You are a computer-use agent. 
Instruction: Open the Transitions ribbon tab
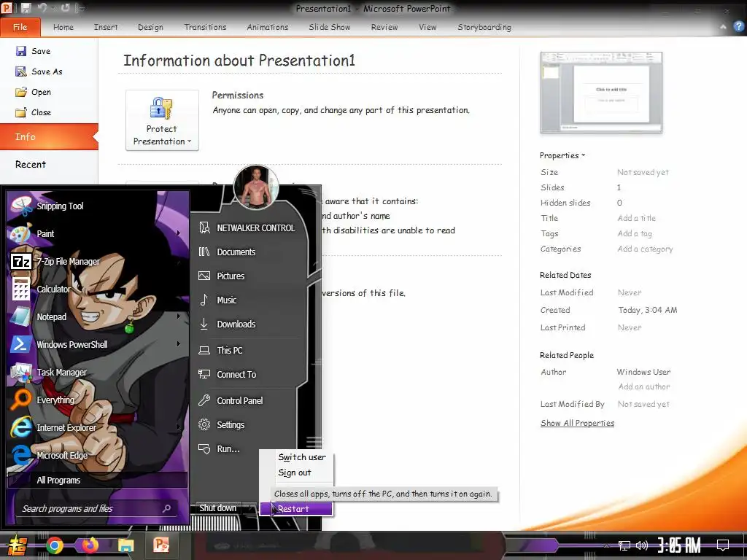[x=205, y=27]
